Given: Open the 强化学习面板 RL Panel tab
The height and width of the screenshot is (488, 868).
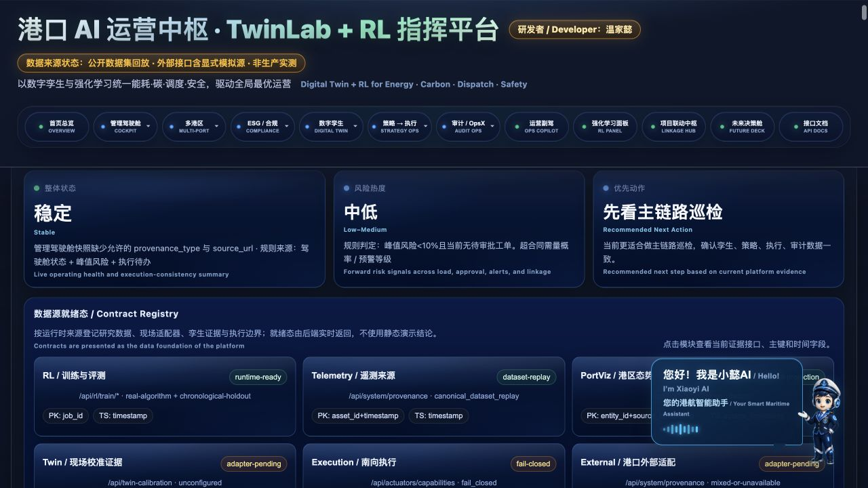Looking at the screenshot, I should click(605, 127).
